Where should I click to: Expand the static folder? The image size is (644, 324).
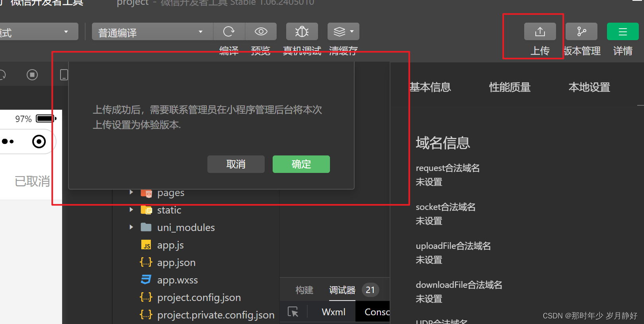coord(131,210)
